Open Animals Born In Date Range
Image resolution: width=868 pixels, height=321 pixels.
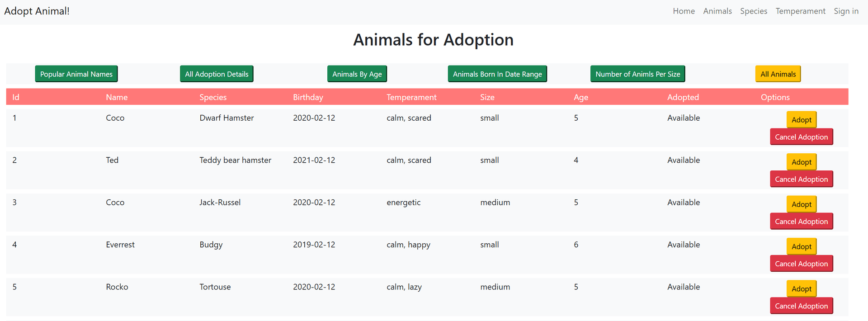(x=497, y=74)
